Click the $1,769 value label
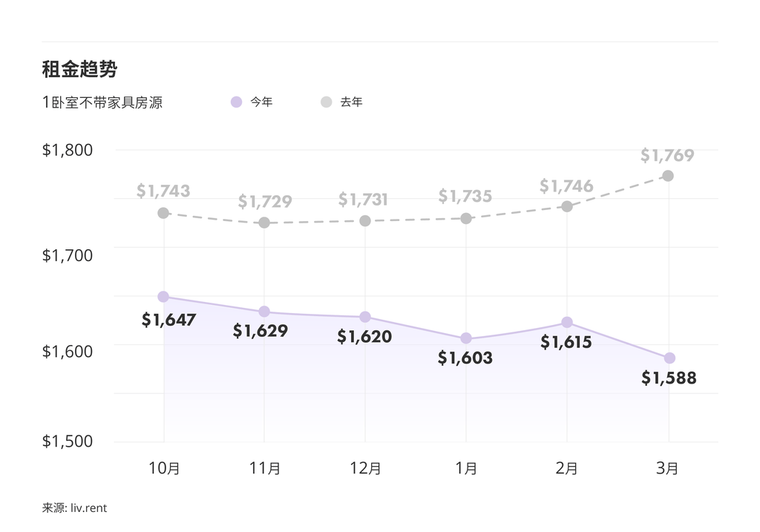760x532 pixels. point(667,156)
